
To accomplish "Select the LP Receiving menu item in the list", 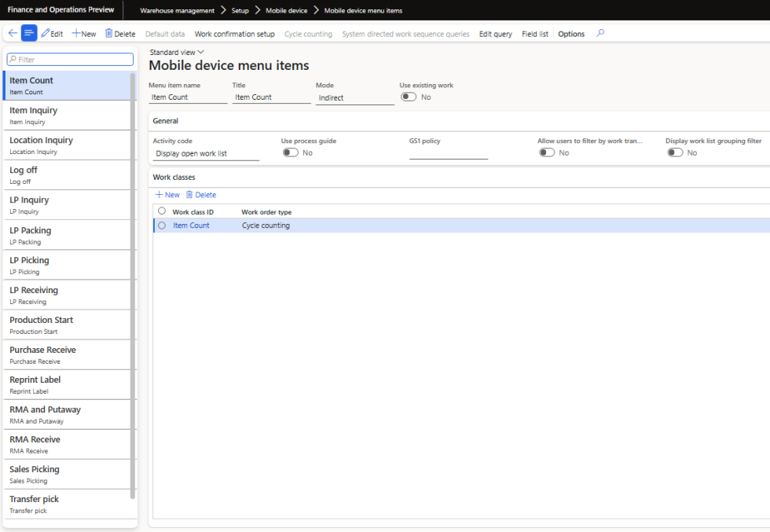I will click(68, 294).
